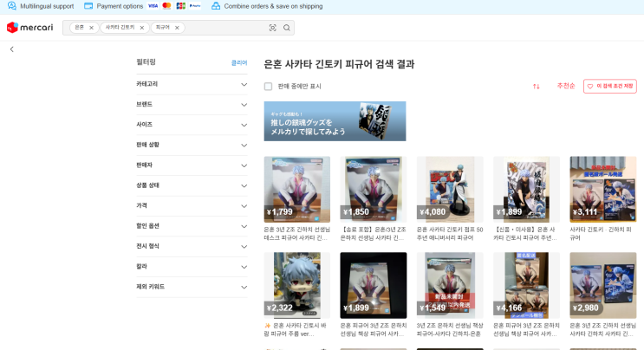Open Combine orders shipping icon

216,6
